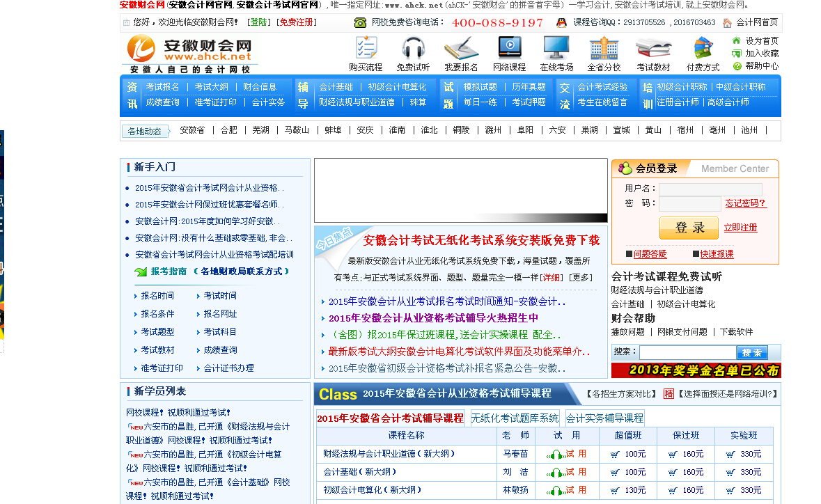This screenshot has width=821, height=504.
Task: Open 考试报名 in the blue nav
Action: tap(162, 87)
